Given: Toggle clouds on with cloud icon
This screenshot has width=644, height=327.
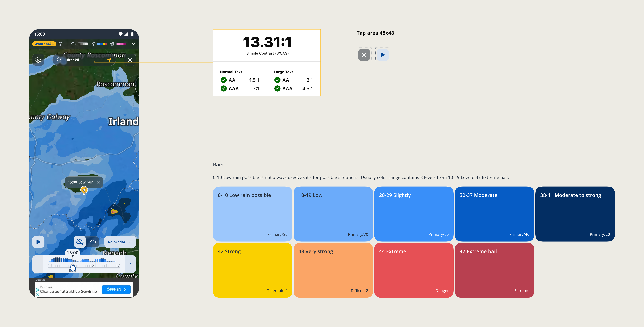Looking at the screenshot, I should pos(93,242).
